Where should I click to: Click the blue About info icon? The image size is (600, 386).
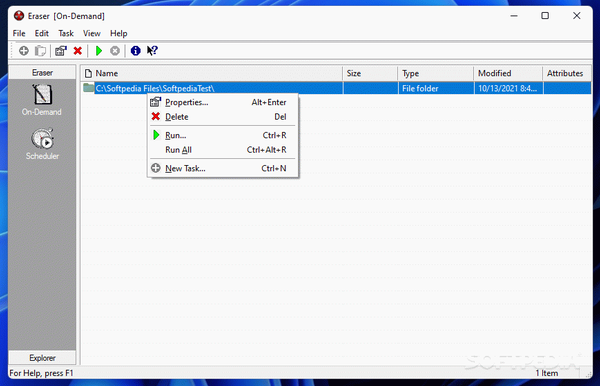(135, 50)
